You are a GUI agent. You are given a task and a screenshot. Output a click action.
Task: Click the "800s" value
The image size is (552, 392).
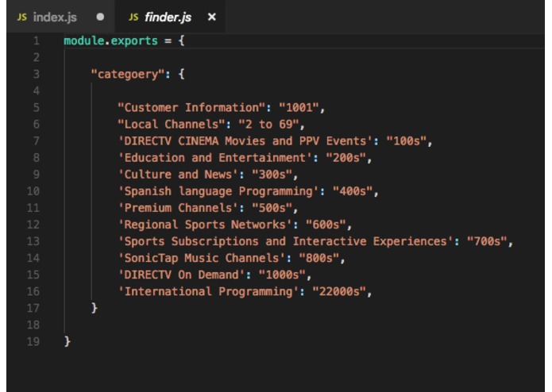319,258
